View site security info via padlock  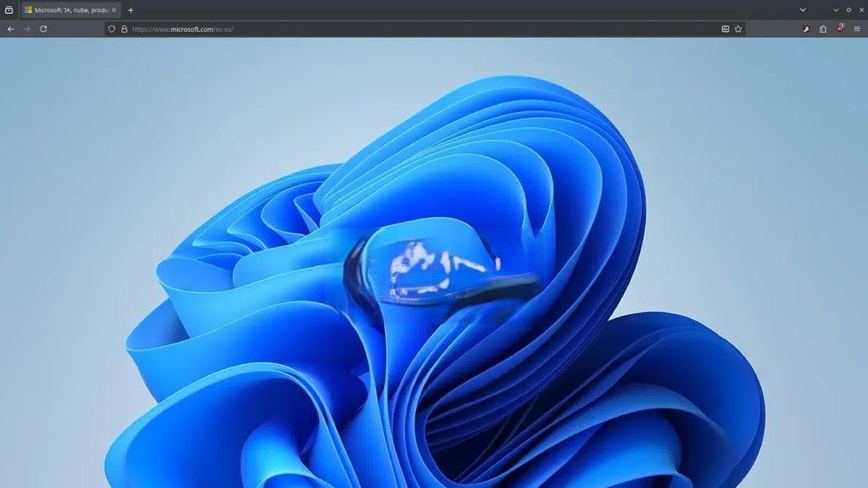pos(124,29)
